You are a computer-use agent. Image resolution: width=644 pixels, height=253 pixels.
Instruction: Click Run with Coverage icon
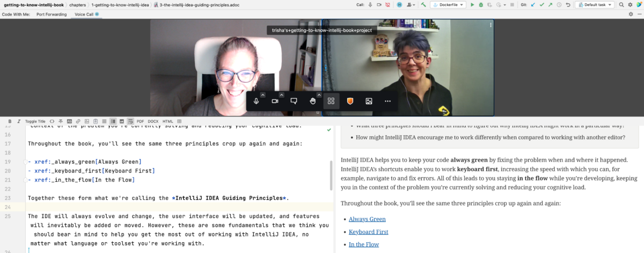pos(490,5)
